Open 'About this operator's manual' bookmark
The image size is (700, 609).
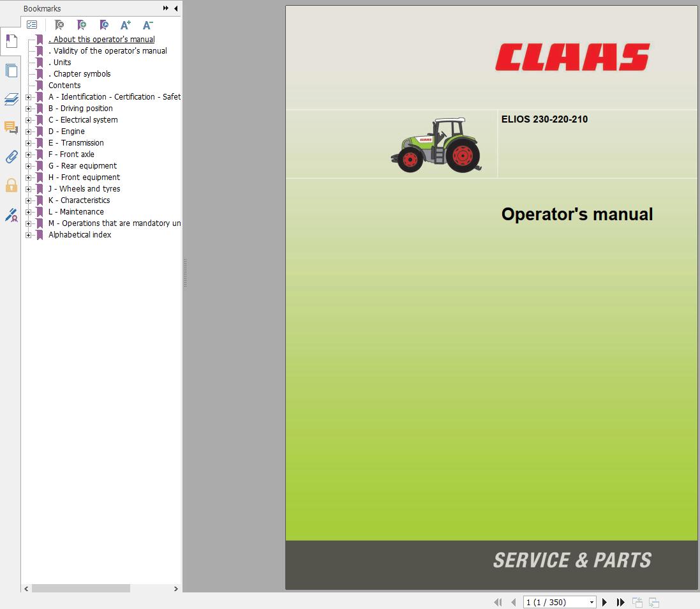pos(102,40)
